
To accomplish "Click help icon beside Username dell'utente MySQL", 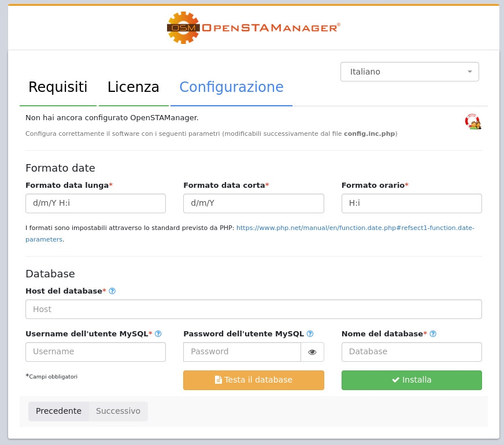I will 158,334.
